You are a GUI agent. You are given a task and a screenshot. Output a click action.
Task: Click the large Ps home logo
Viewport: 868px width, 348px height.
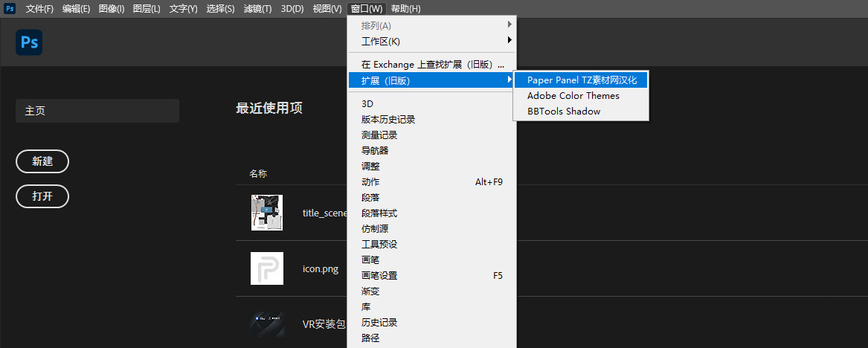click(x=29, y=42)
